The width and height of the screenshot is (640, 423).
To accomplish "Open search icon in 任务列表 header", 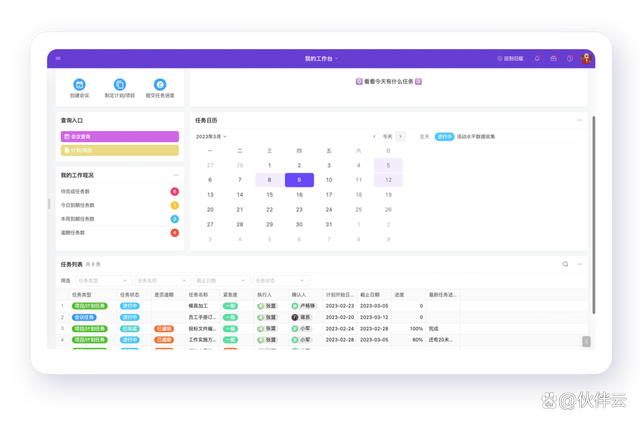I will (x=565, y=264).
